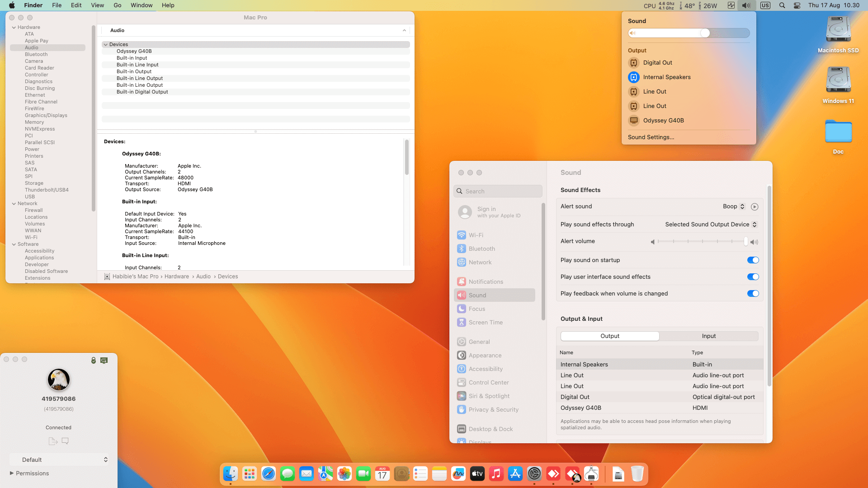Open the File menu
The height and width of the screenshot is (488, 868).
coord(57,5)
